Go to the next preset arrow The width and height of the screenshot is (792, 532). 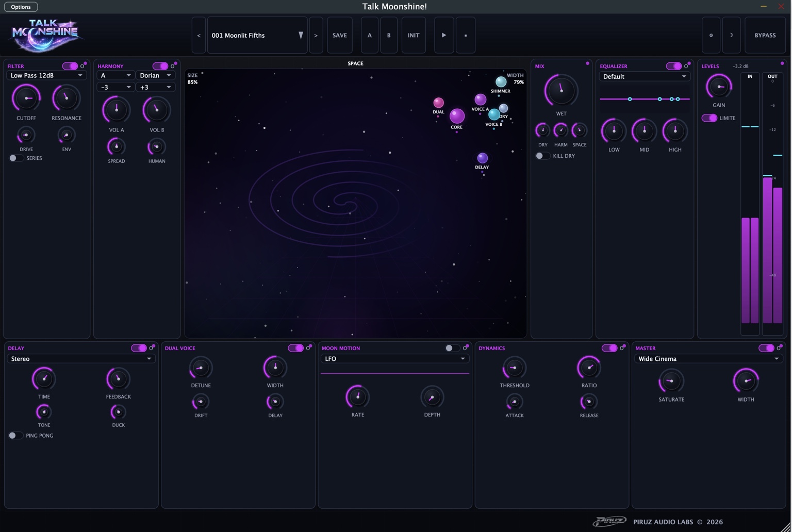(x=316, y=35)
